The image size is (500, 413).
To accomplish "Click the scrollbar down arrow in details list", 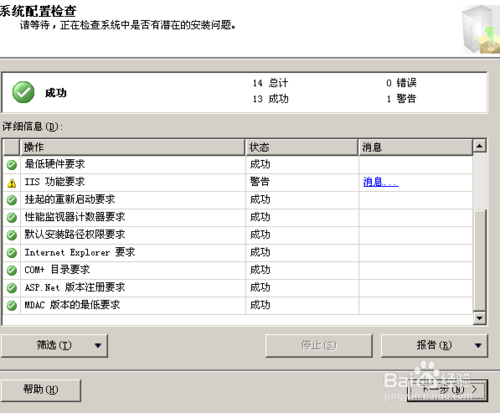I will [480, 318].
